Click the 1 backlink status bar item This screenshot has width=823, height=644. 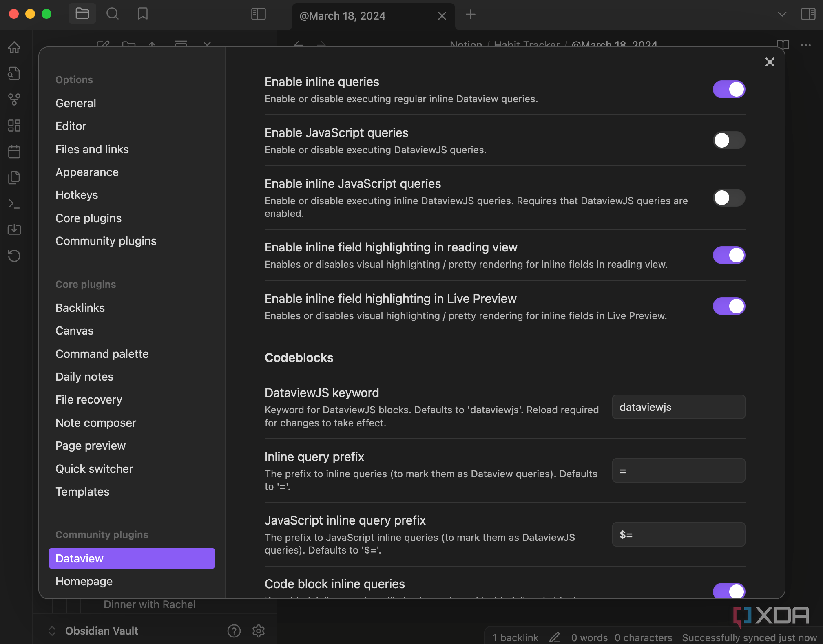click(x=515, y=637)
